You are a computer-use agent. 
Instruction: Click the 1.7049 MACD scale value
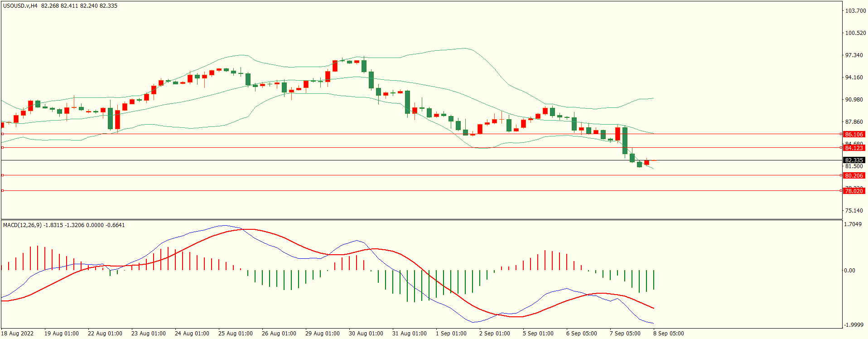[x=853, y=224]
